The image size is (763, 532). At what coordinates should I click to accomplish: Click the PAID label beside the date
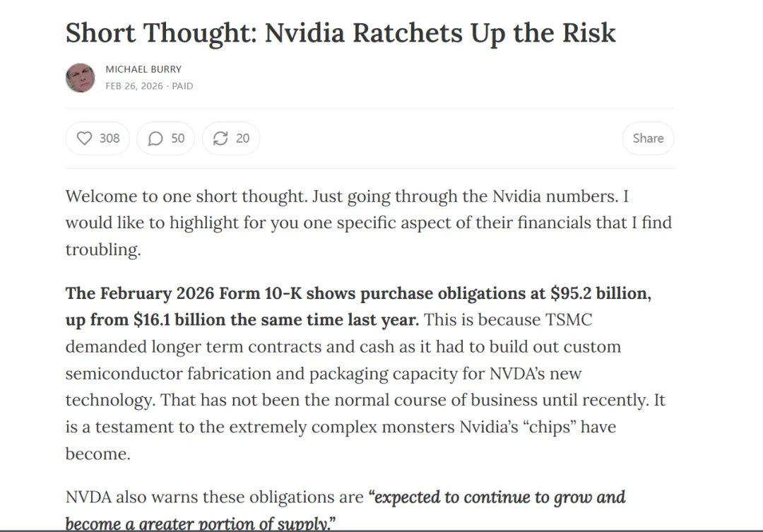[x=182, y=86]
